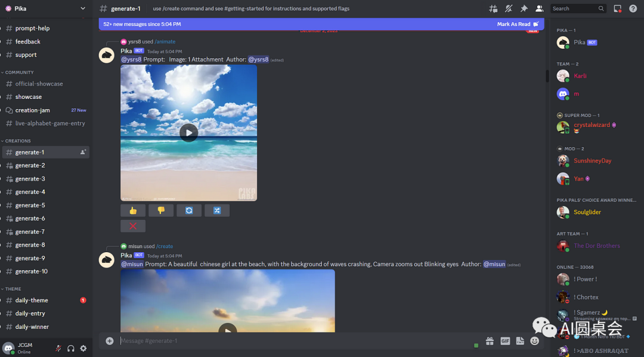Open notification settings bell icon
The image size is (644, 357).
(509, 9)
